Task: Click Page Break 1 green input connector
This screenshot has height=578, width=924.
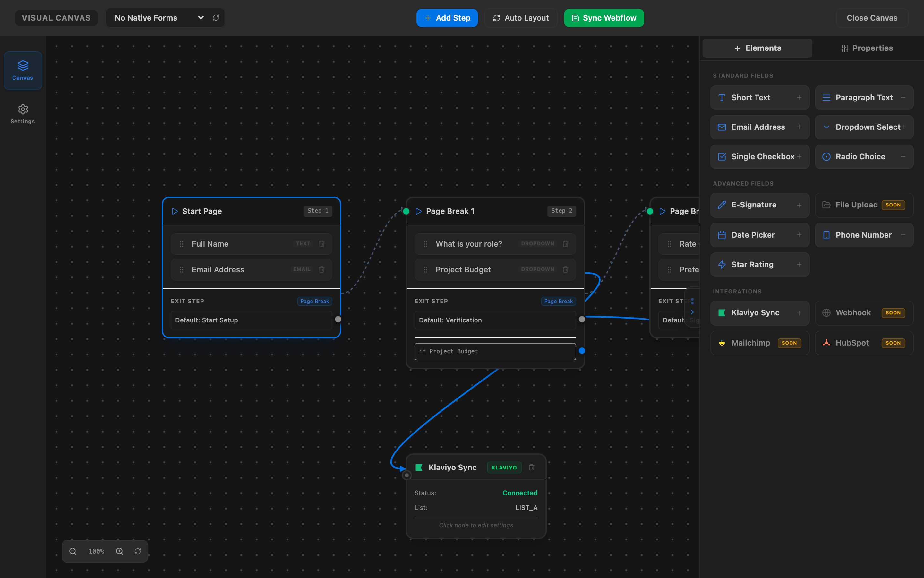Action: pos(406,211)
